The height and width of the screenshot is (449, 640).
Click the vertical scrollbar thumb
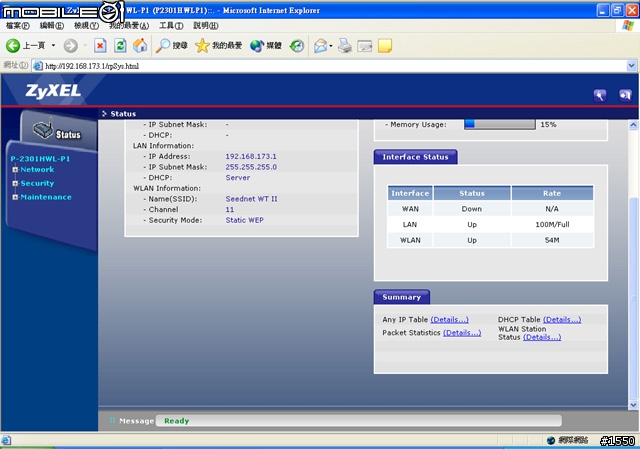(633, 298)
